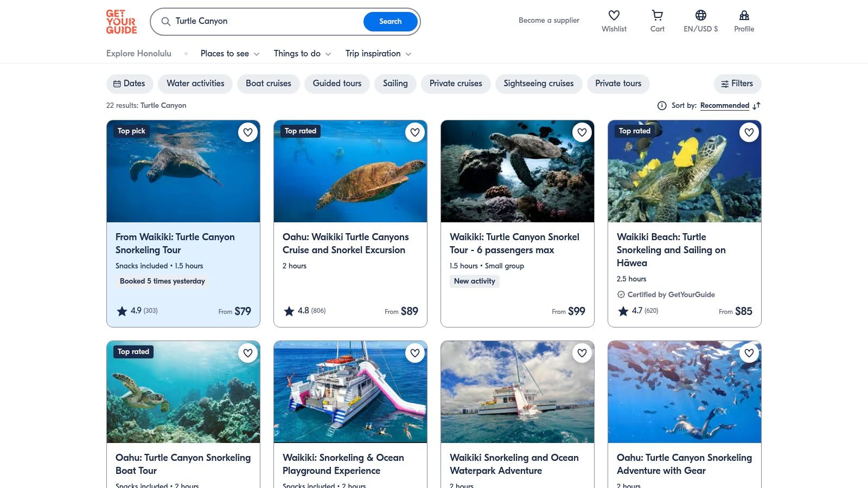Open Waikiki Beach: Turtle Snorkeling and Sailing title
Viewport: 868px width, 488px height.
[x=671, y=250]
